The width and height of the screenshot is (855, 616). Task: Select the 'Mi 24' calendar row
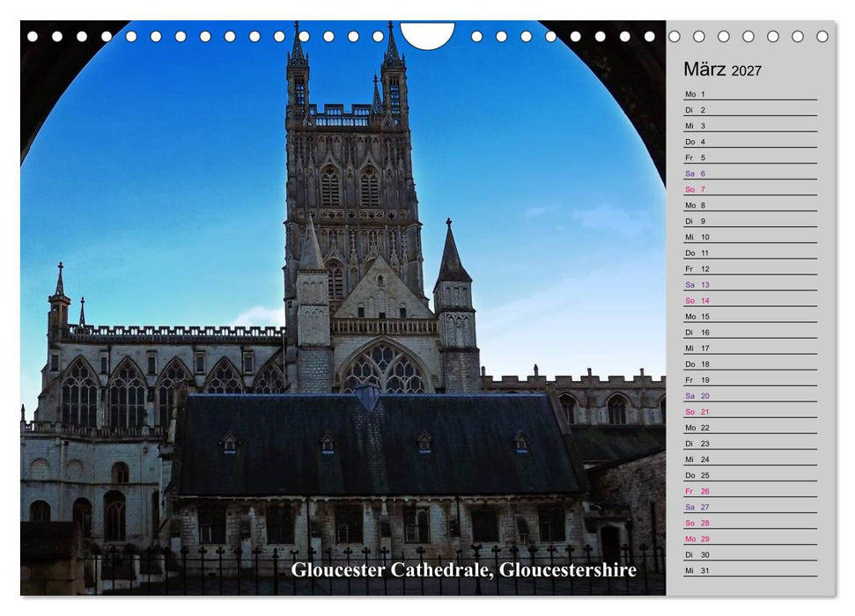[750, 459]
